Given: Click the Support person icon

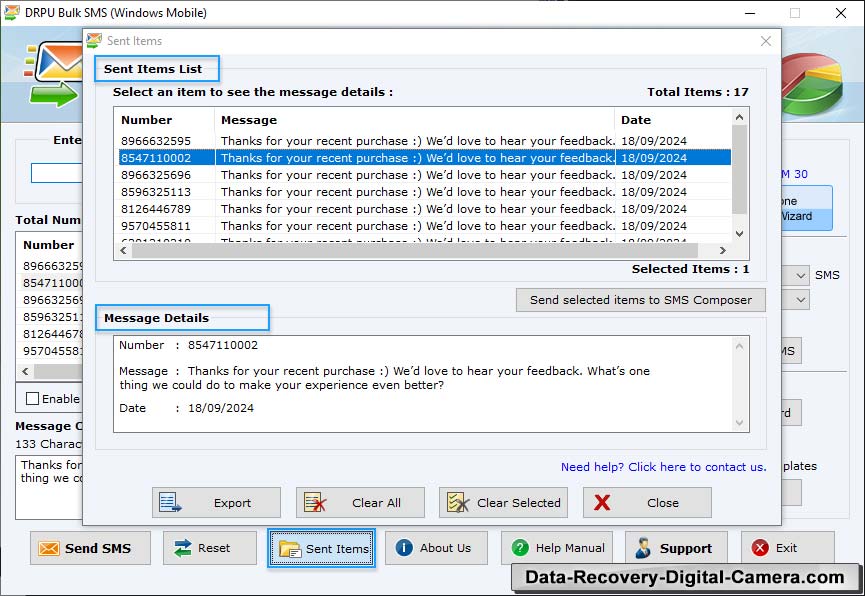Looking at the screenshot, I should click(643, 548).
